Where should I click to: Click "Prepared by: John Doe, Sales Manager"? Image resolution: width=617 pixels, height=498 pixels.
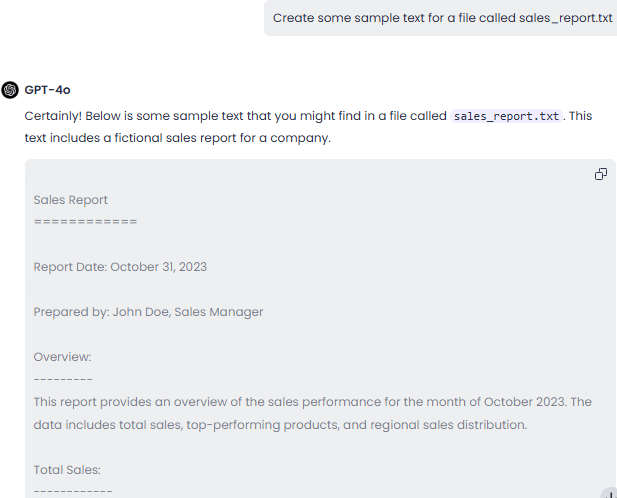[x=148, y=312]
